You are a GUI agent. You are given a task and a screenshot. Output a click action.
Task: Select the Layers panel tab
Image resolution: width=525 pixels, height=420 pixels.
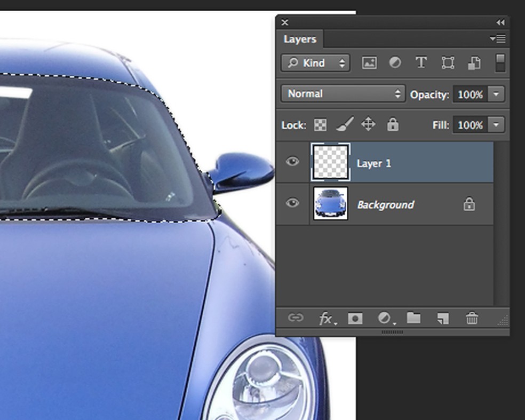click(300, 39)
